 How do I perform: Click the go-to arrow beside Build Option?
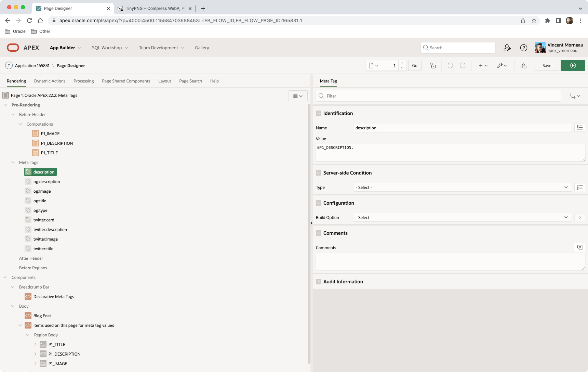580,217
